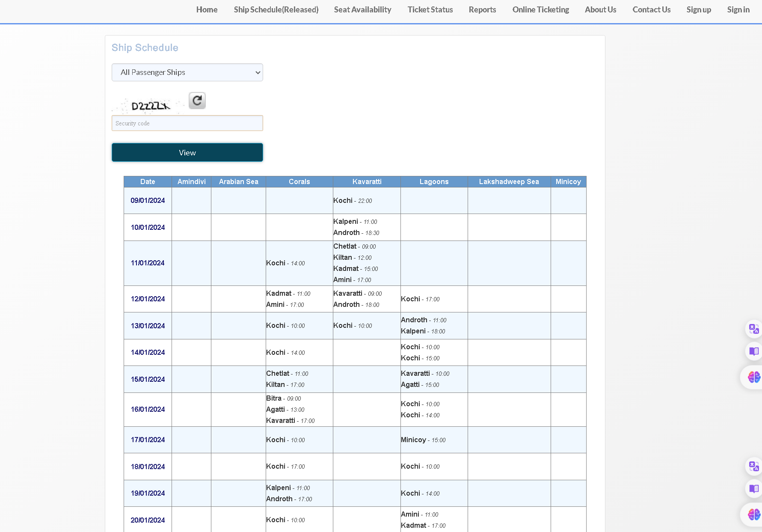Click the Lakshadweep Sea column header
Image resolution: width=762 pixels, height=532 pixels.
click(509, 181)
